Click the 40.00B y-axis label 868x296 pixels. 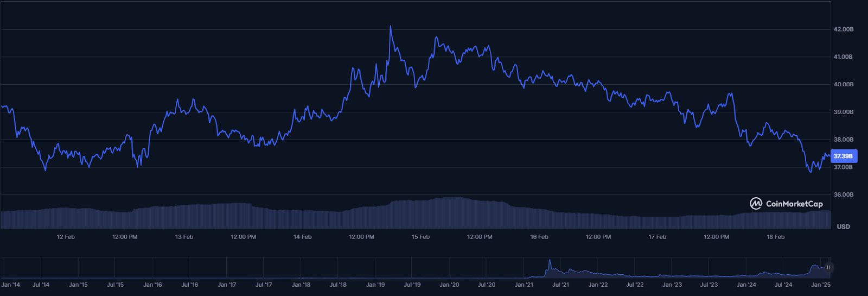click(843, 85)
